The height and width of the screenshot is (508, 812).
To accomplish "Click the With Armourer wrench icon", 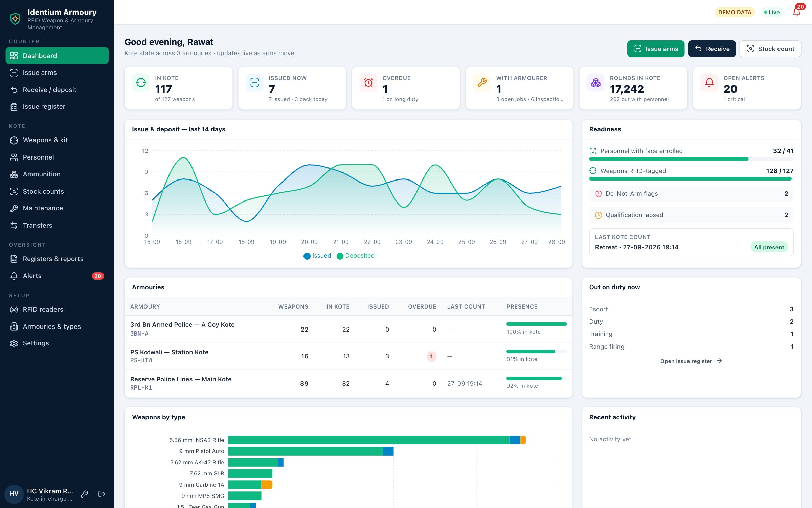I will [x=482, y=82].
